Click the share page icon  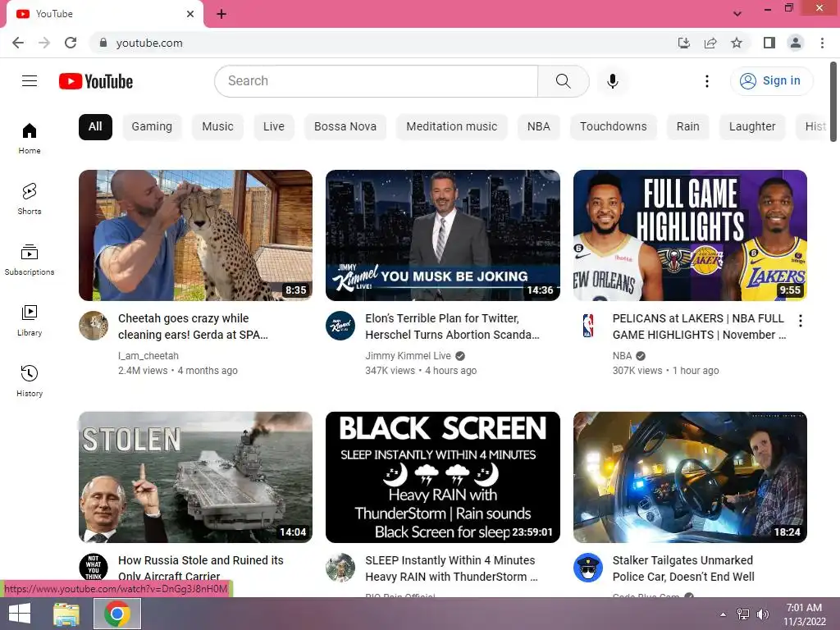tap(710, 43)
